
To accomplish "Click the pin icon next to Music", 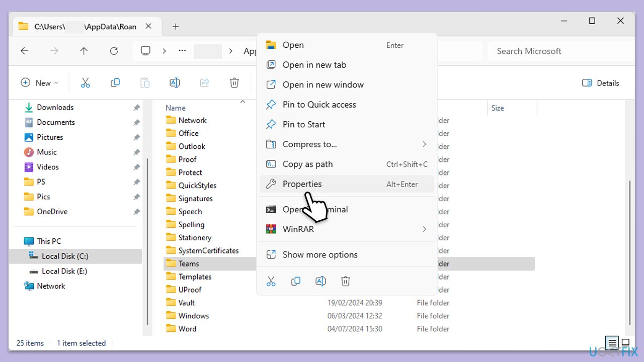I will point(136,152).
